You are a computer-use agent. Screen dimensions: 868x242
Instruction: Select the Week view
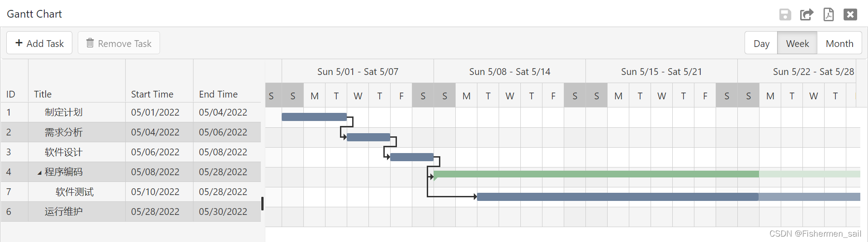tap(797, 43)
